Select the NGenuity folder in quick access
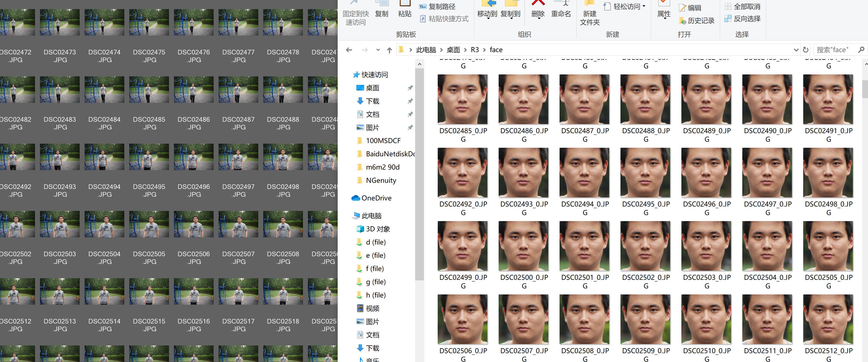The width and height of the screenshot is (868, 362). (x=381, y=180)
